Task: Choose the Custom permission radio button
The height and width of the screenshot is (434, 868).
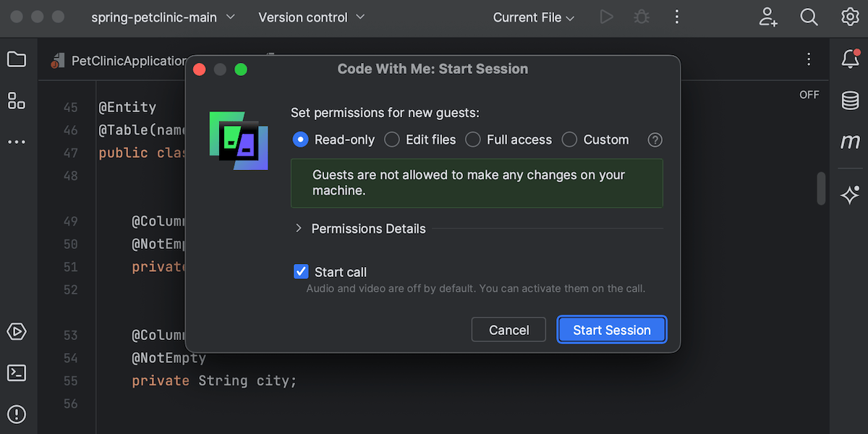Action: pos(570,140)
